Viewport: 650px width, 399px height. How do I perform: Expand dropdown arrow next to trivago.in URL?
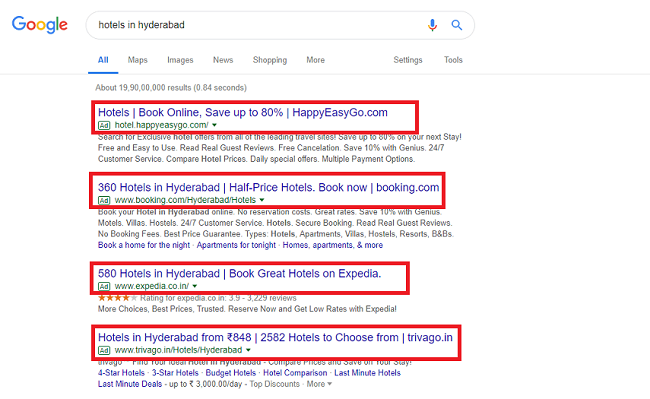pyautogui.click(x=248, y=350)
